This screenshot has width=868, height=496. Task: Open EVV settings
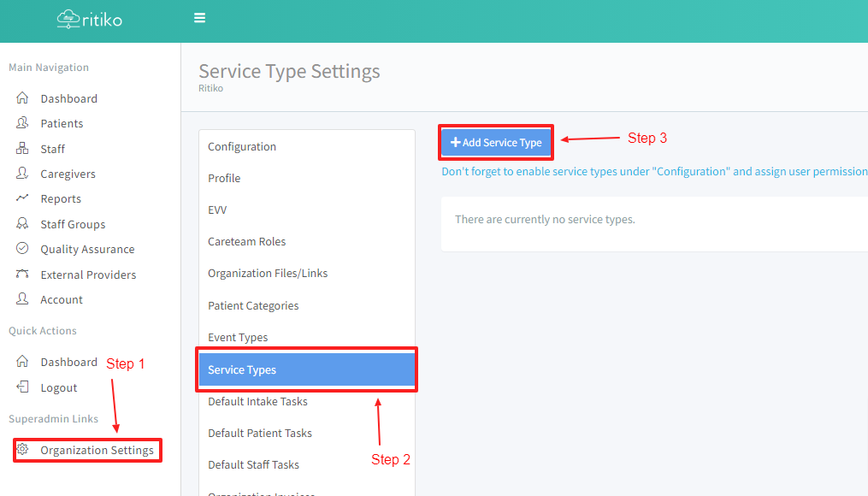click(x=217, y=210)
